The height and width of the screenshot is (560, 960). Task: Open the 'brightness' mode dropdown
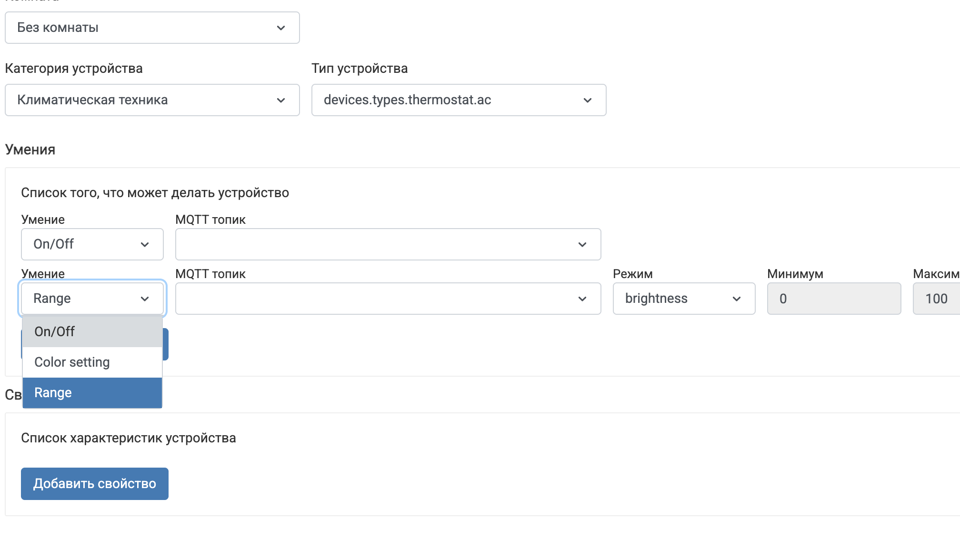click(683, 299)
